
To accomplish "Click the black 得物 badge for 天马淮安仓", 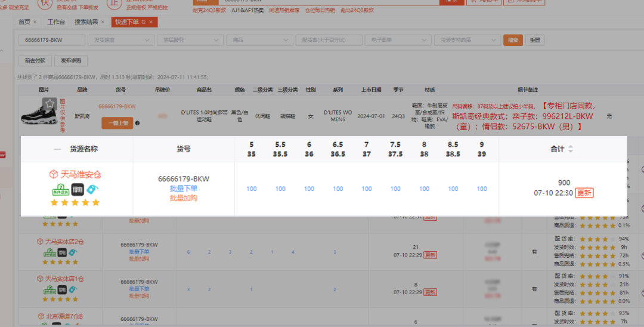I will [x=78, y=190].
